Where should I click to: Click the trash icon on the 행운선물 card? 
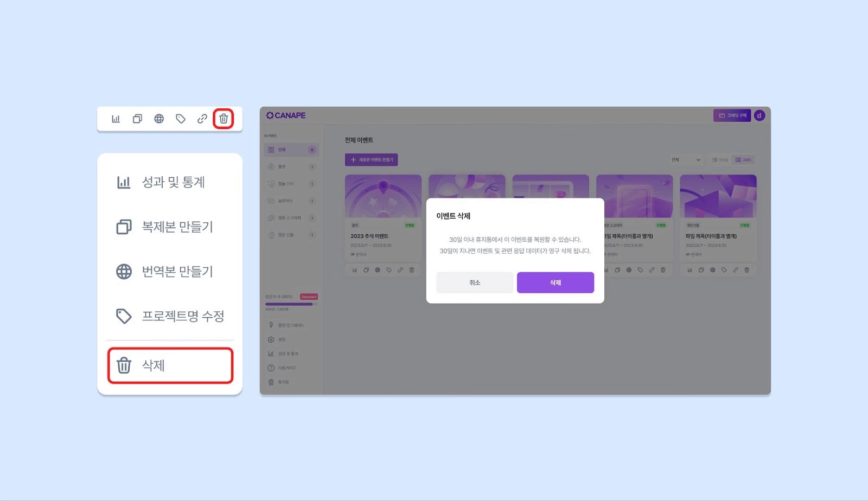[x=747, y=270]
